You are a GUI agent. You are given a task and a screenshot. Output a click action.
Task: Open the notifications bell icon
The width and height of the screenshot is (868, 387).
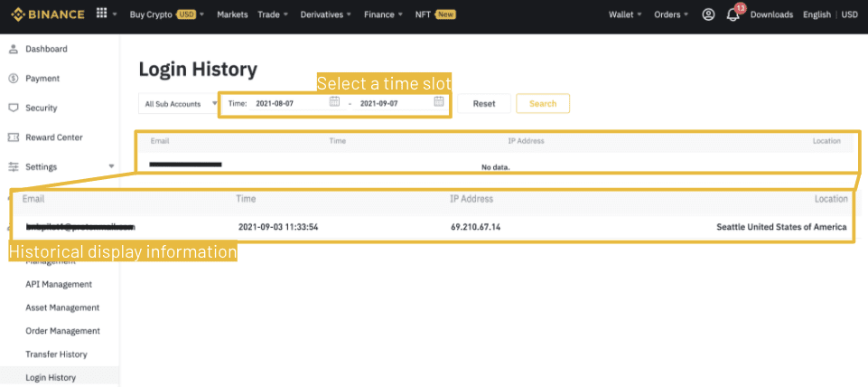pyautogui.click(x=733, y=15)
